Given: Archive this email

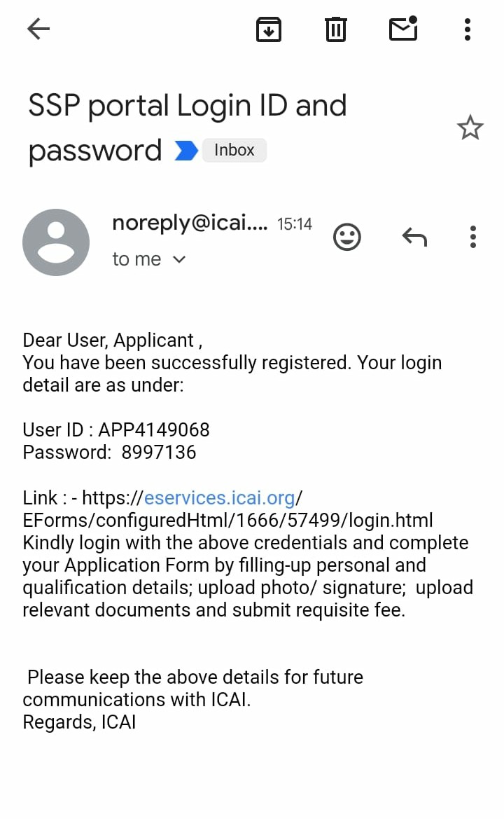Looking at the screenshot, I should click(x=269, y=29).
